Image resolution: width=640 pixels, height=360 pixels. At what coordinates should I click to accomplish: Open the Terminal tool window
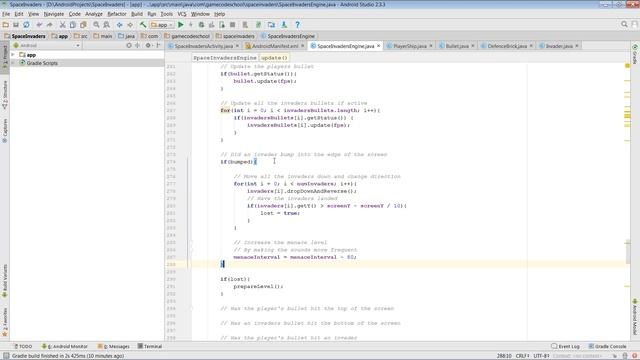tap(150, 346)
